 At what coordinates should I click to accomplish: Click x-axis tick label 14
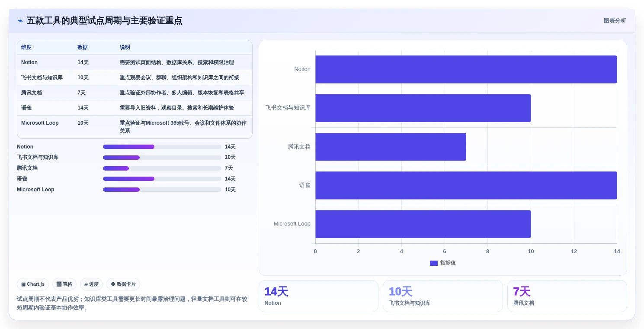(x=617, y=252)
